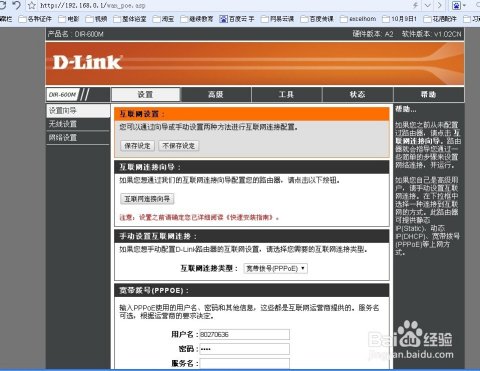Select 无线设置 in the sidebar
Viewport: 480px width, 371px height.
point(78,124)
